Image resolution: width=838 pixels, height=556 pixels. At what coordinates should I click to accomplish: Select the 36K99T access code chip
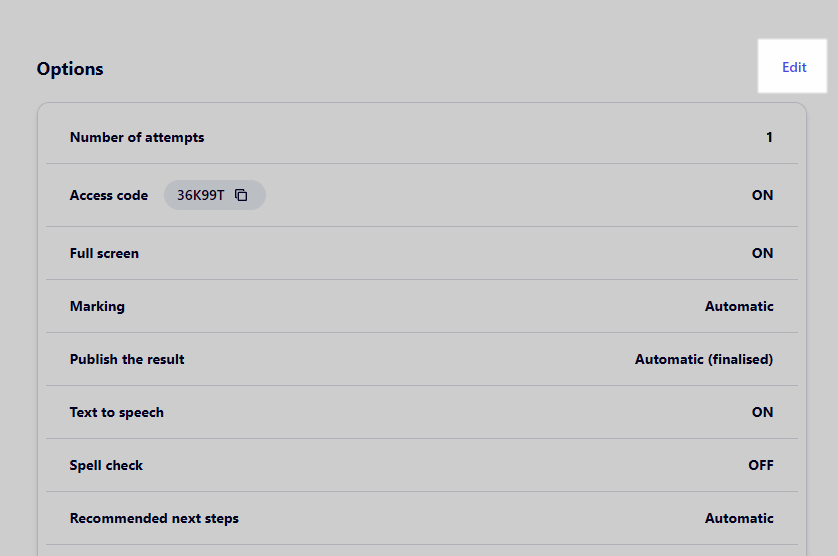214,195
